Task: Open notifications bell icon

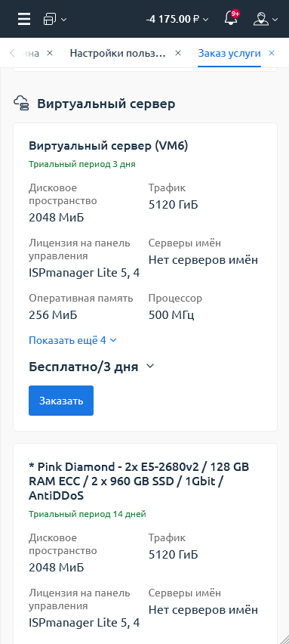Action: tap(231, 18)
